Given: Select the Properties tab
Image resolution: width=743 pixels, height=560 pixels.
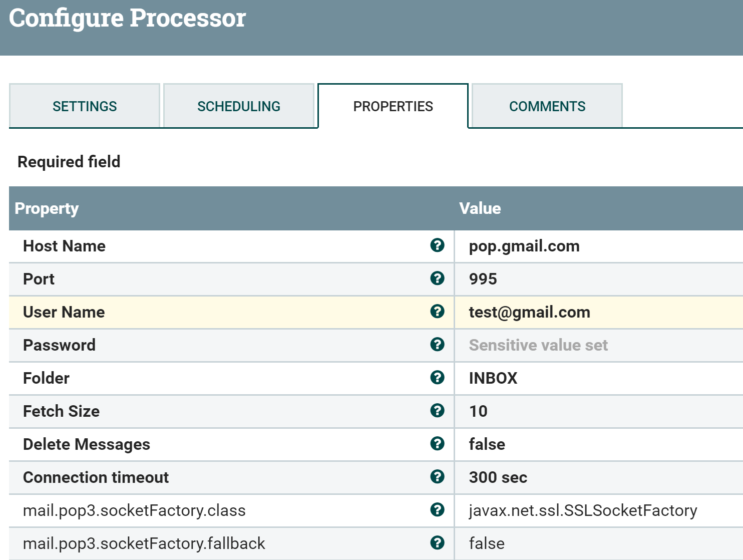Looking at the screenshot, I should [393, 106].
